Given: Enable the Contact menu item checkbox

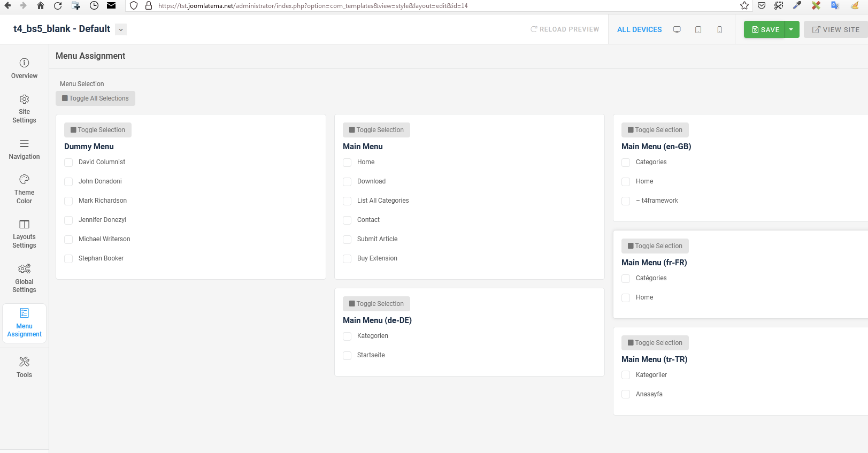Looking at the screenshot, I should tap(347, 220).
